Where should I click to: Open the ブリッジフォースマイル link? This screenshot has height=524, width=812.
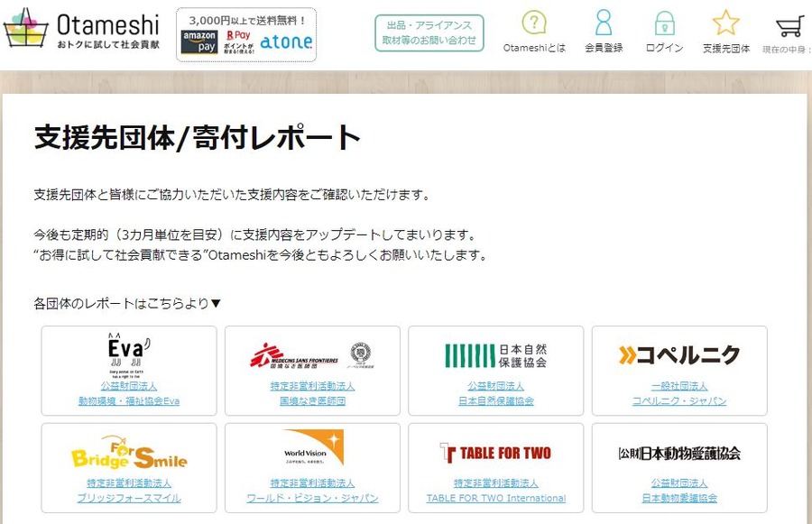click(129, 498)
